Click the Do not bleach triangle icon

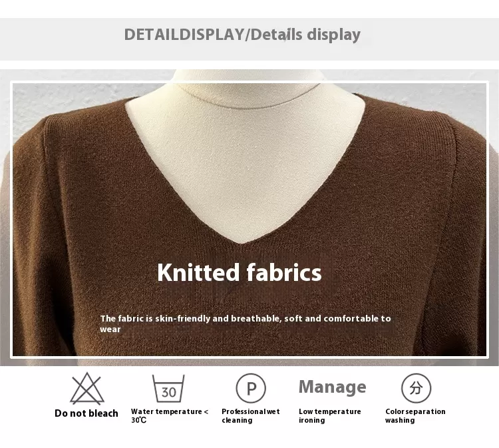pos(87,389)
